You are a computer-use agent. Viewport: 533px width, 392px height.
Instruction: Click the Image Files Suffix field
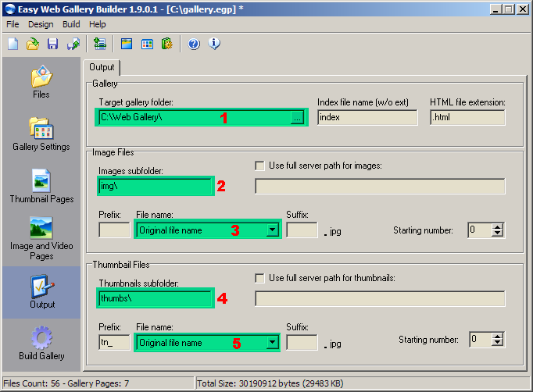[302, 230]
